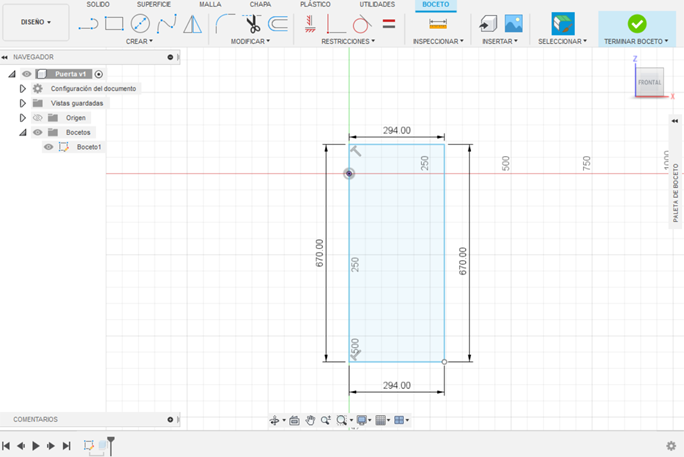Click the Insert derive icon
This screenshot has width=684, height=457.
(488, 24)
